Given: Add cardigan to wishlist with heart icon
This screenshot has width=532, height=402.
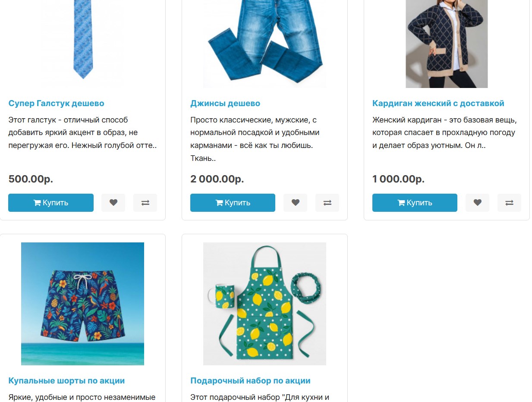Looking at the screenshot, I should coord(477,203).
